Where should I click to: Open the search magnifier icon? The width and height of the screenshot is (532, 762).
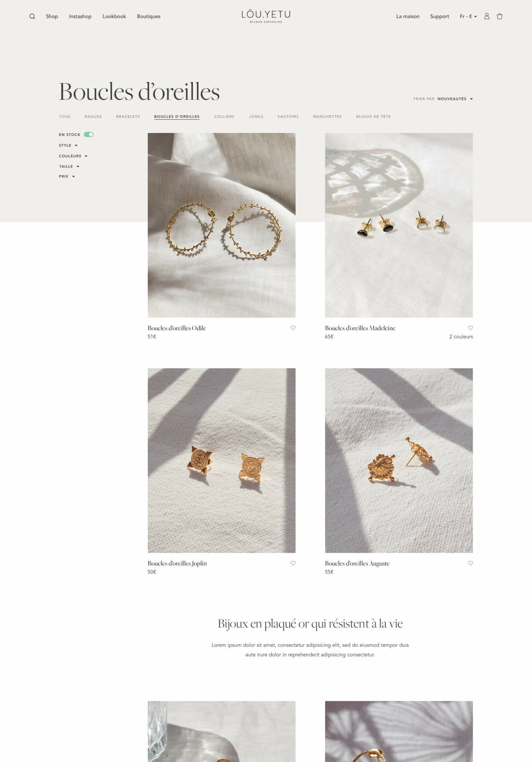pos(32,16)
